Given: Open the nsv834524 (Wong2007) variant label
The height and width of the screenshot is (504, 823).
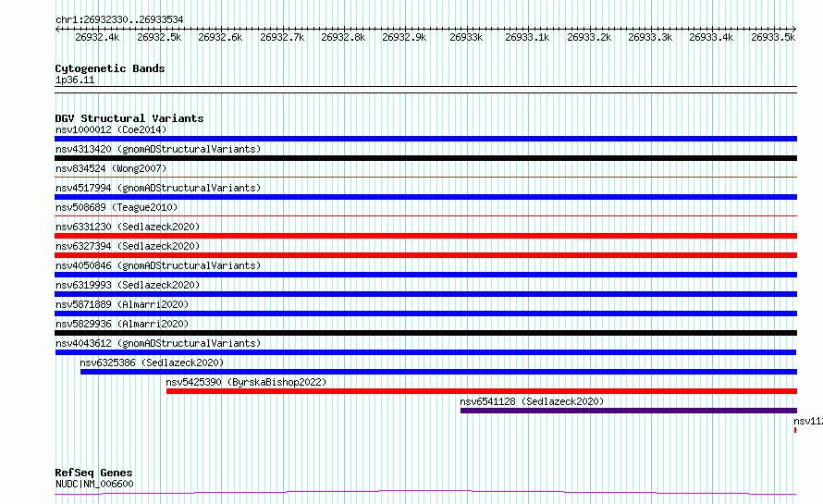Looking at the screenshot, I should click(111, 168).
